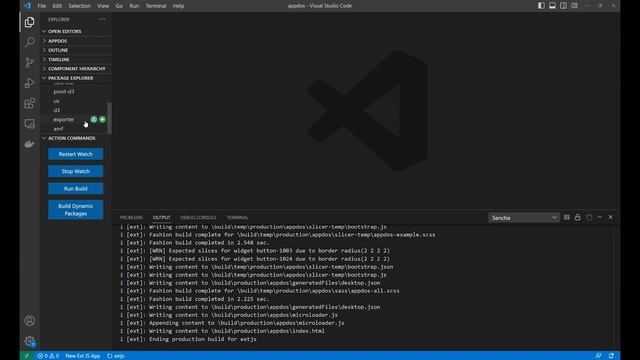Collapse the Open Editors section
Screen dimensions: 640x360
pos(76,31)
